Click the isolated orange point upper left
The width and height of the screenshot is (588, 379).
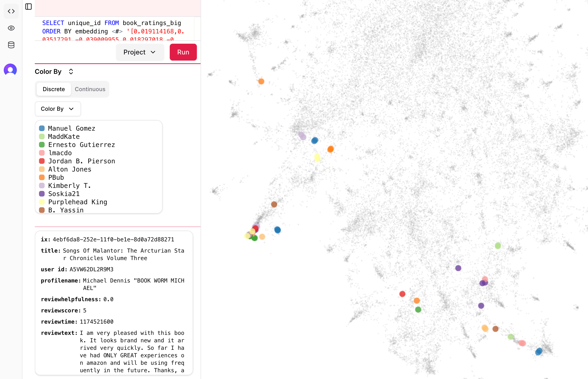[x=261, y=81]
